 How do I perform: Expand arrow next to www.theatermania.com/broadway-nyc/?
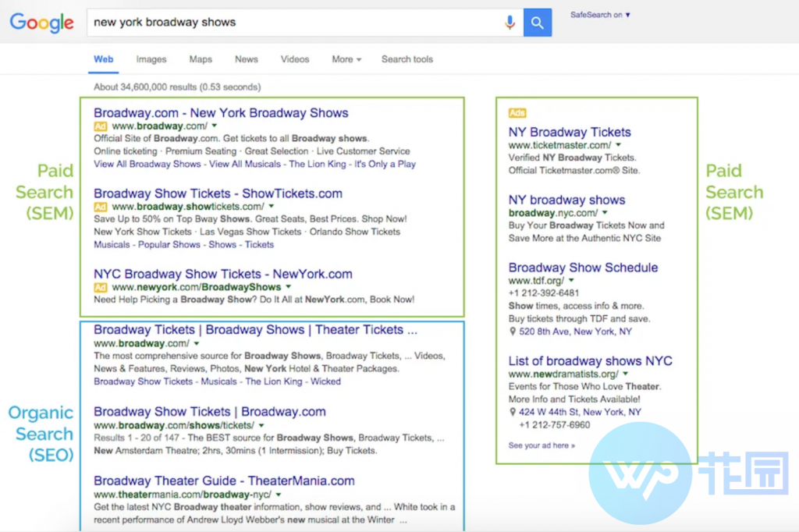[279, 495]
